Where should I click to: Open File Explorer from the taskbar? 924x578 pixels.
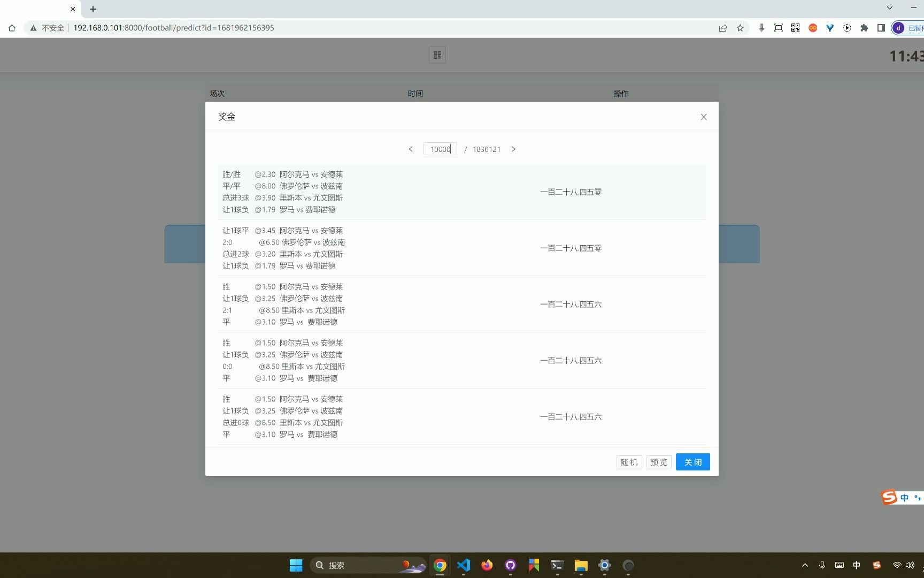(x=581, y=565)
